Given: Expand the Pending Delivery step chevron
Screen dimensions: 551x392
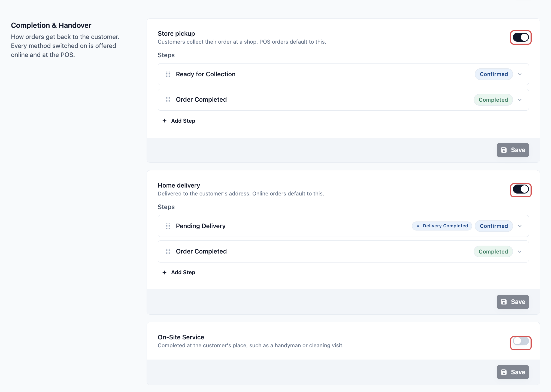Looking at the screenshot, I should [x=520, y=226].
